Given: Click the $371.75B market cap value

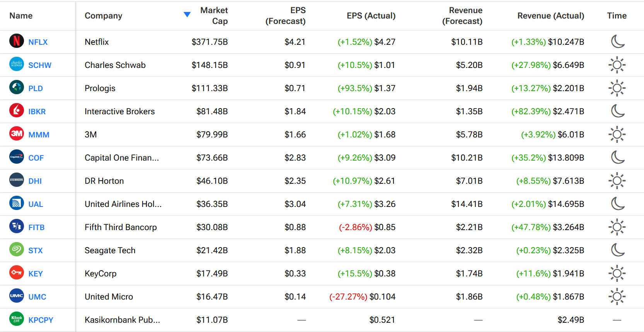Looking at the screenshot, I should coord(210,42).
